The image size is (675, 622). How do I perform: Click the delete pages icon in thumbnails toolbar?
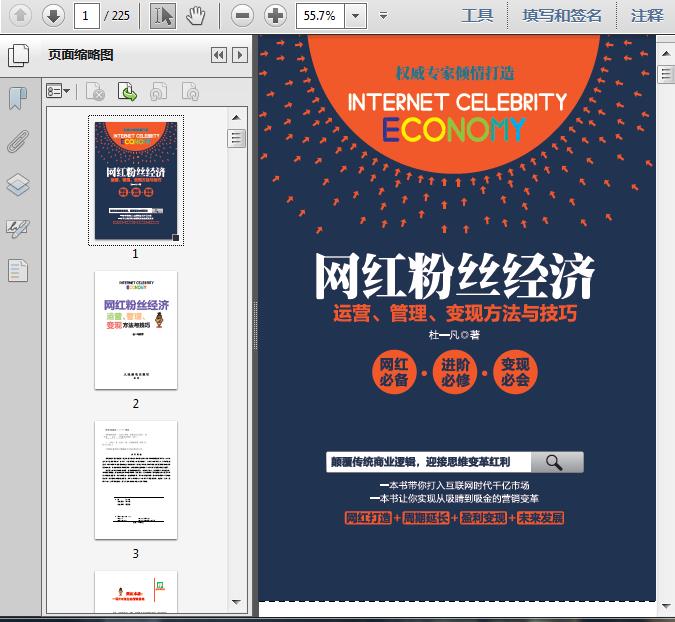[95, 91]
